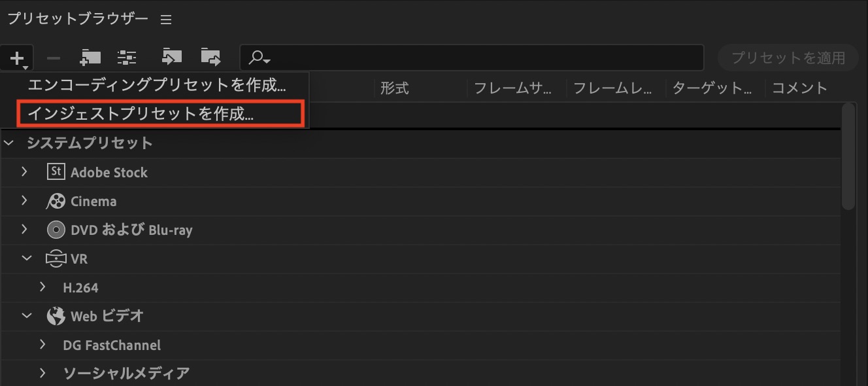Collapse the VR preset group
The height and width of the screenshot is (386, 868).
click(x=27, y=258)
